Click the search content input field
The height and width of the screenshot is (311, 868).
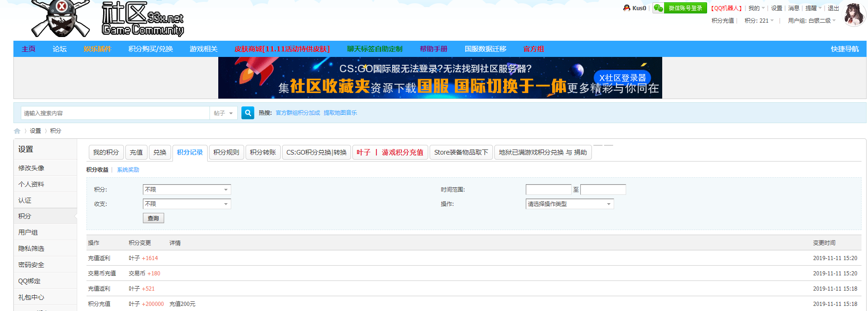point(116,113)
